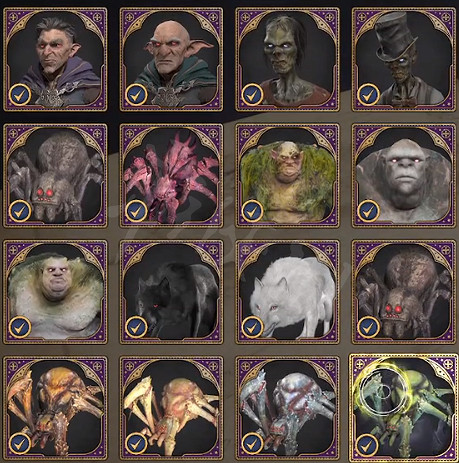This screenshot has width=459, height=463.
Task: Select the pale cream spider card
Action: tap(171, 408)
